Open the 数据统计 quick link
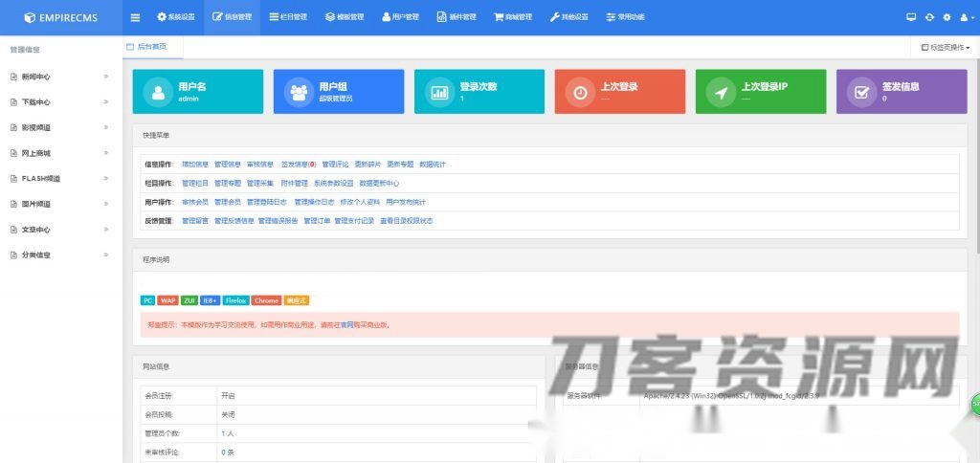The height and width of the screenshot is (463, 980). [x=433, y=165]
